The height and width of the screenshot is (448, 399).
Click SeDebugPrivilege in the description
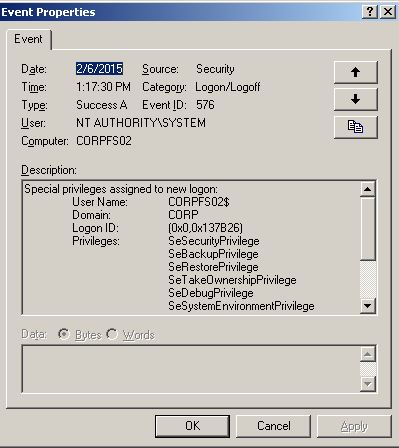[211, 293]
